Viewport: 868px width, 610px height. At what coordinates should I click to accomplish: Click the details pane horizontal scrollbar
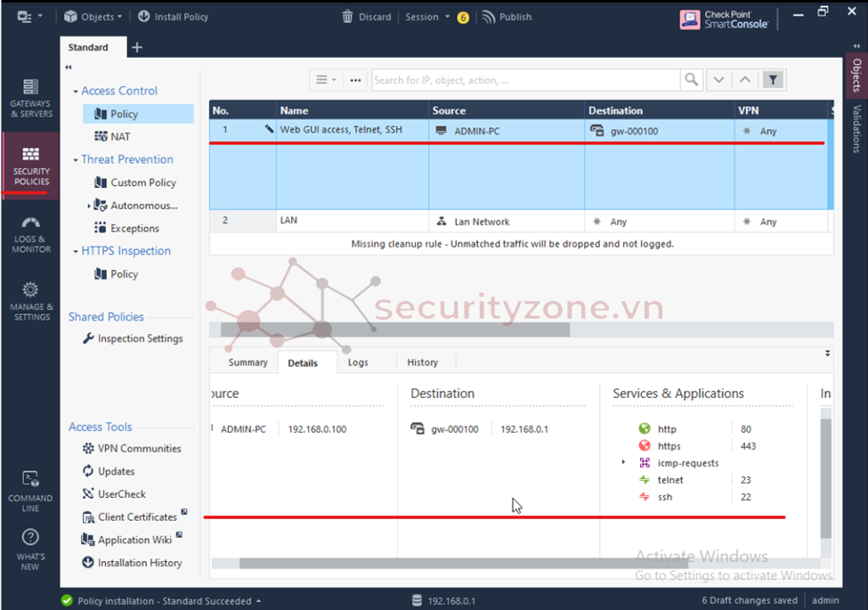[463, 563]
